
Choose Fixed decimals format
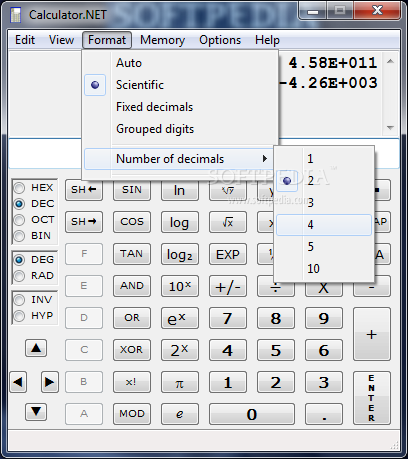180,107
